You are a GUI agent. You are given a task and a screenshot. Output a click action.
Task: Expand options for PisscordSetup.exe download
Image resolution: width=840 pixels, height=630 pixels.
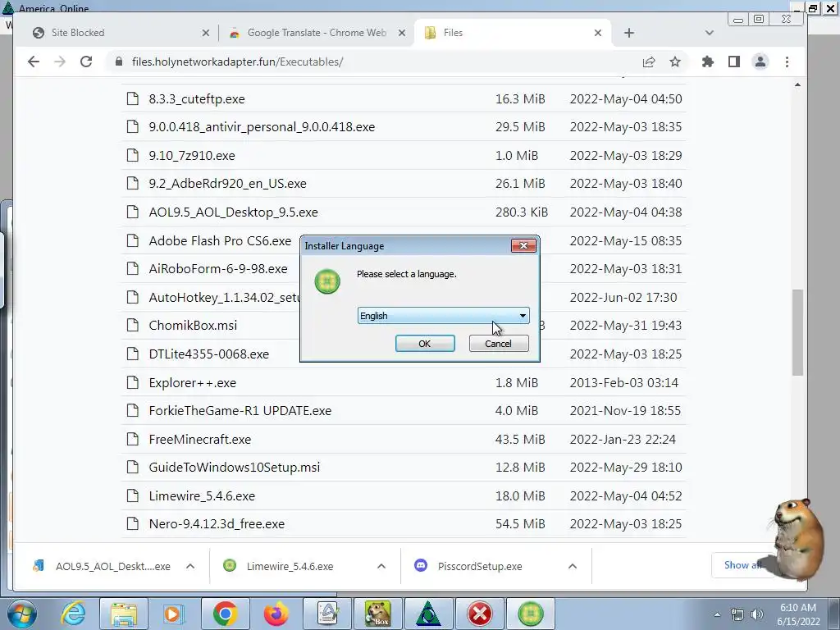click(x=572, y=566)
